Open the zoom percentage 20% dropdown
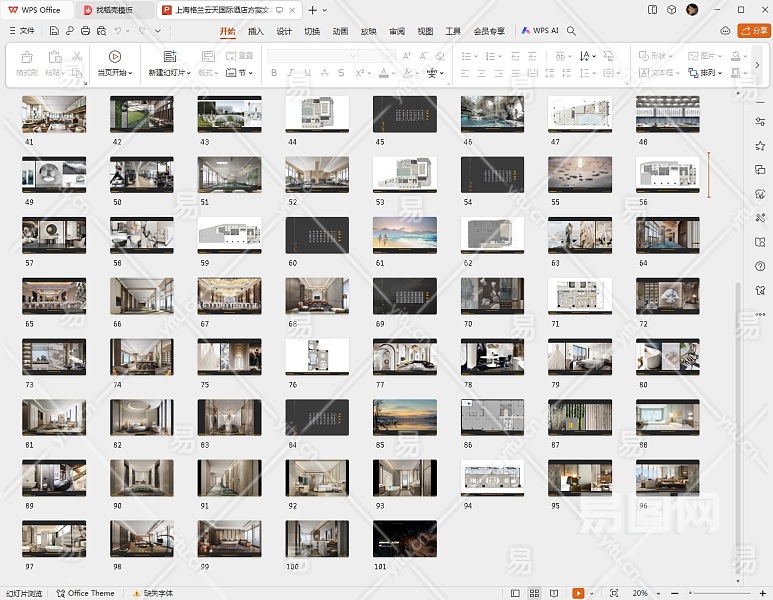The width and height of the screenshot is (773, 600). [x=645, y=593]
